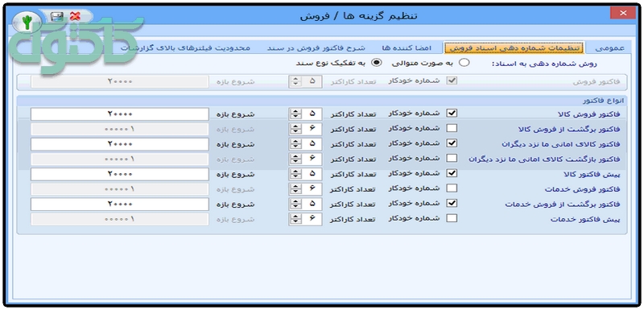Click character count stepper for فاکتور برگشت از فروش کالا

click(295, 129)
